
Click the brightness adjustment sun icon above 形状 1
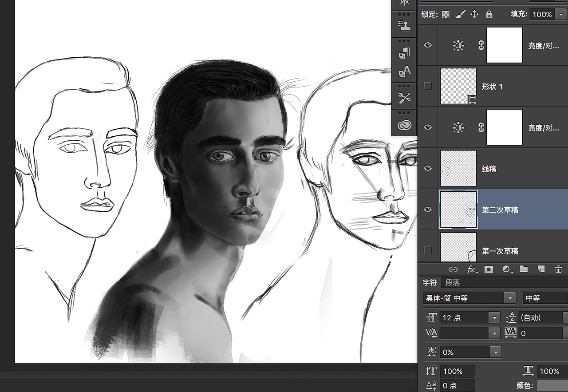coord(458,45)
